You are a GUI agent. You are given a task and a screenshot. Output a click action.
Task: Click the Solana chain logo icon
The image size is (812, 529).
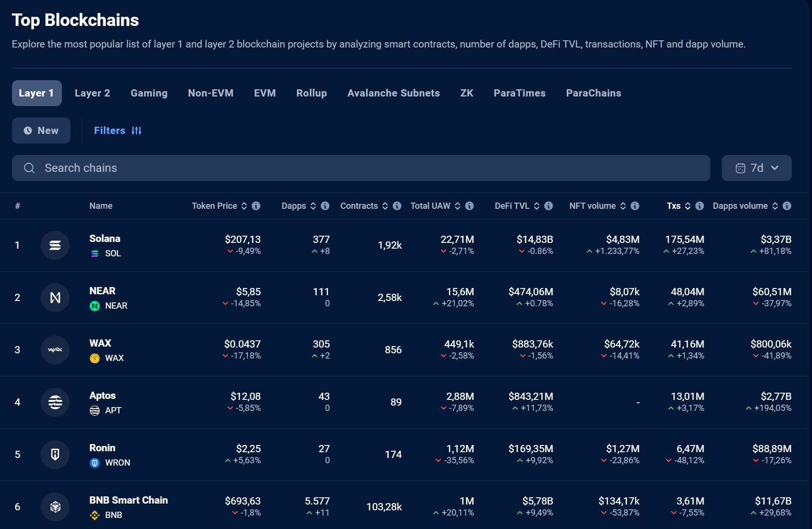coord(55,245)
